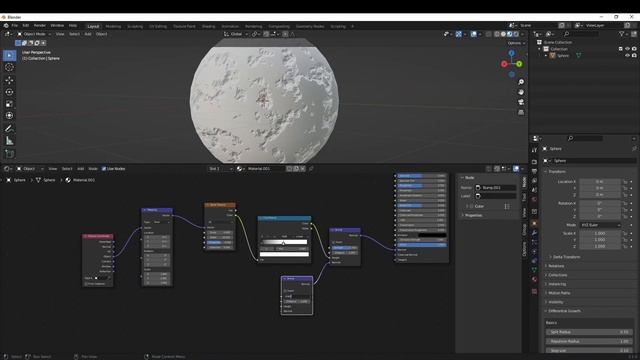Viewport: 640px width, 360px height.
Task: Toggle camera view with the camera icon
Action: (x=521, y=102)
